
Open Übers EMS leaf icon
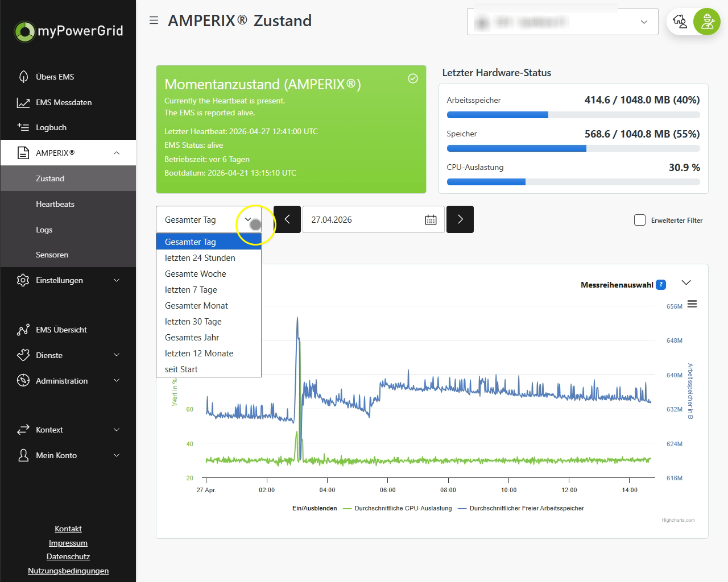[x=23, y=77]
